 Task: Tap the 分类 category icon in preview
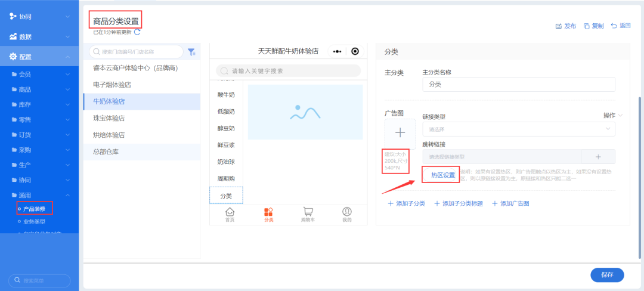click(268, 212)
